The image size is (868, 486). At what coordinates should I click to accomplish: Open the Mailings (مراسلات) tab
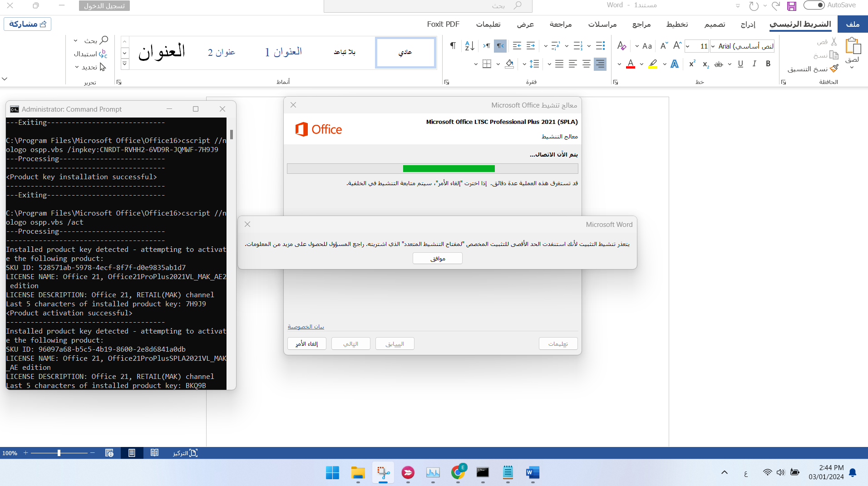(602, 24)
